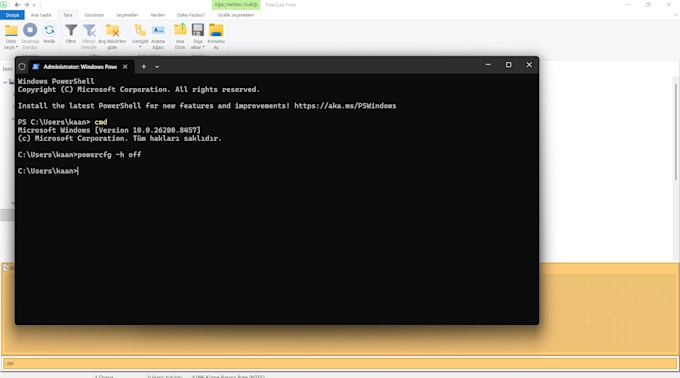Switch to the Görünüm tab
This screenshot has width=680, height=378.
pyautogui.click(x=94, y=15)
